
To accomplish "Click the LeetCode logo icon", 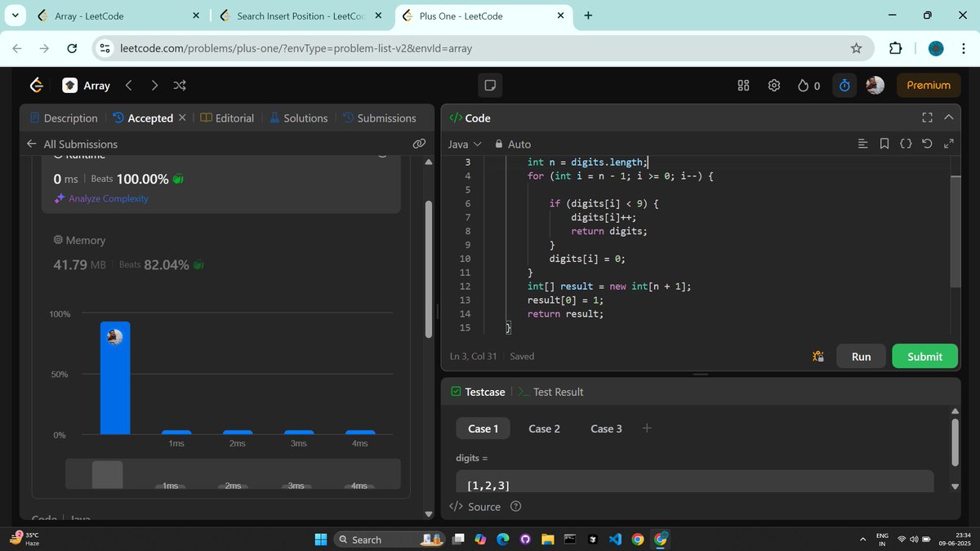I will coord(36,85).
